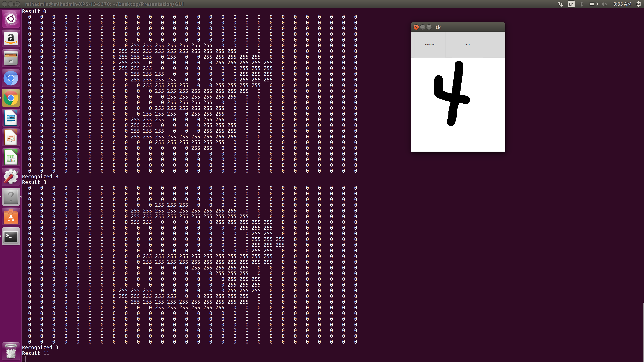Open Ubuntu Dash search icon

pyautogui.click(x=11, y=19)
